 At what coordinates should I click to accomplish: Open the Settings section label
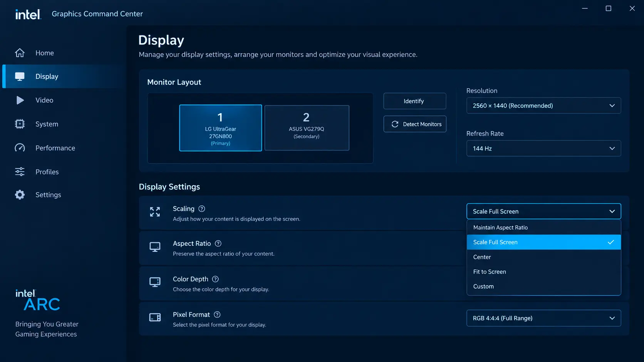[x=48, y=195]
